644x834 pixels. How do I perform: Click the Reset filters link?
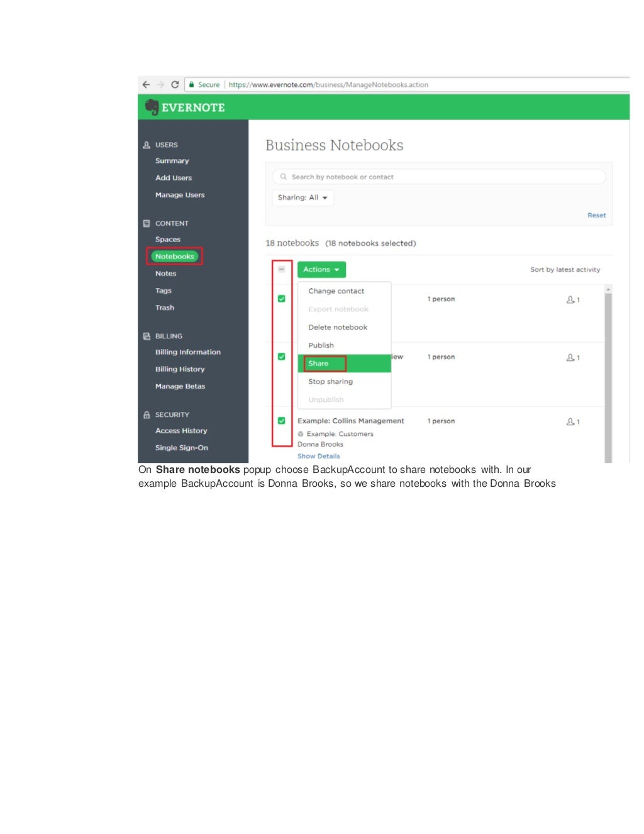pyautogui.click(x=597, y=215)
